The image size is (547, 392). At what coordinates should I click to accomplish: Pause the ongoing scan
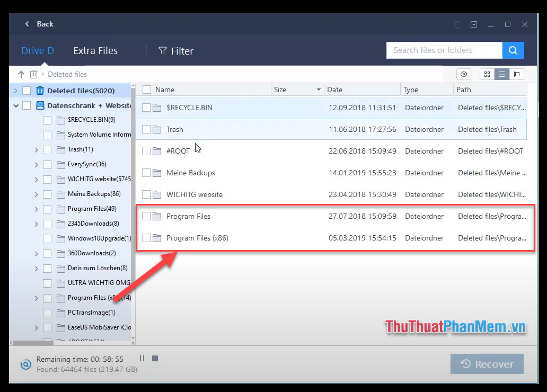pos(142,359)
